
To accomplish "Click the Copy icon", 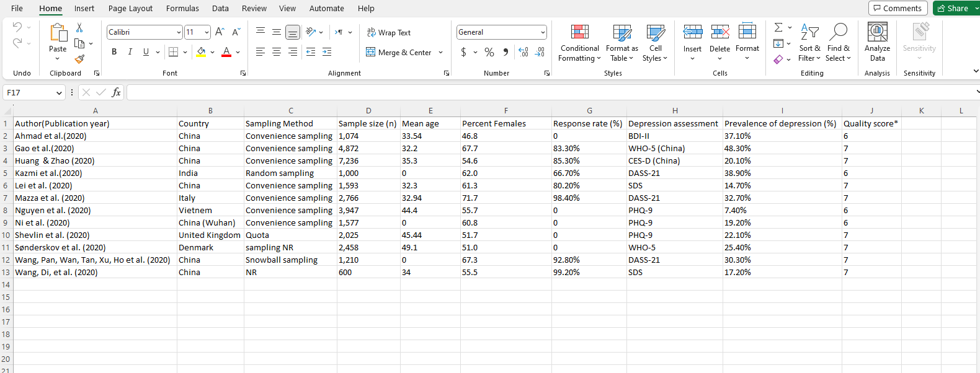I will (79, 43).
